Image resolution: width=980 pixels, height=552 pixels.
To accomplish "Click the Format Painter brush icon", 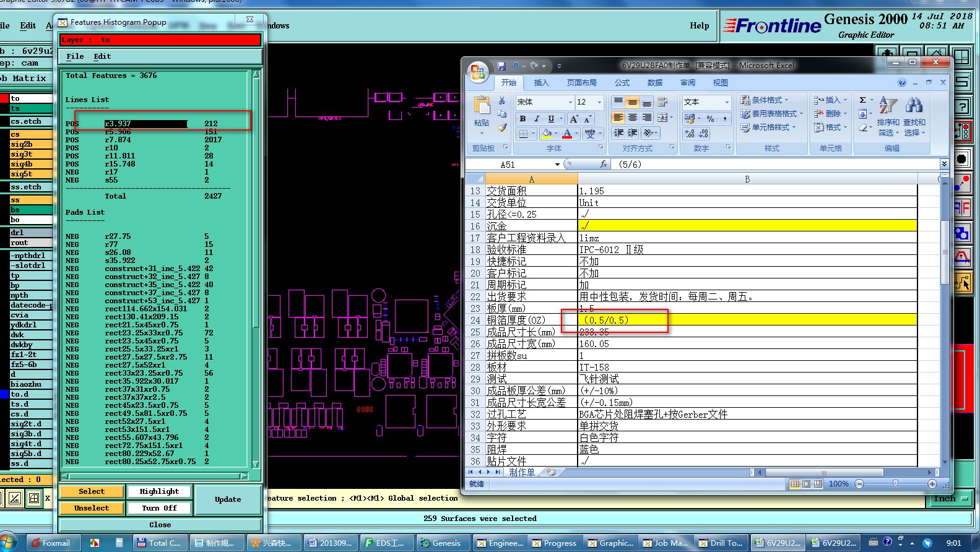I will [x=501, y=127].
